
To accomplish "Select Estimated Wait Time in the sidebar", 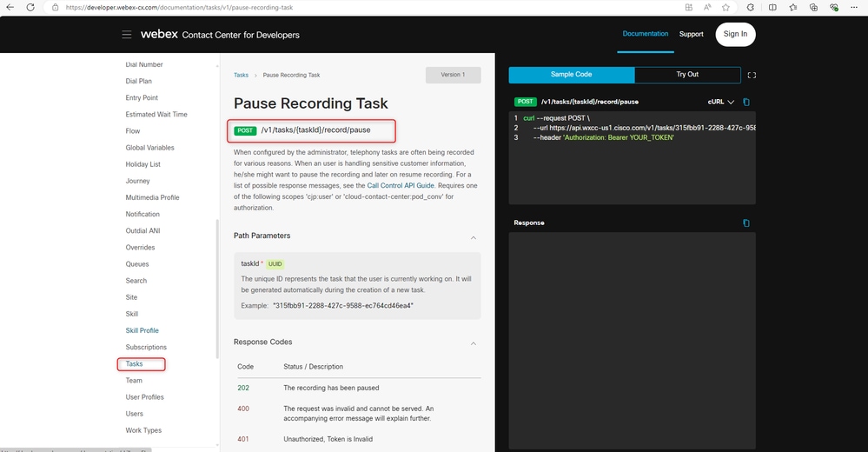I will (x=156, y=114).
